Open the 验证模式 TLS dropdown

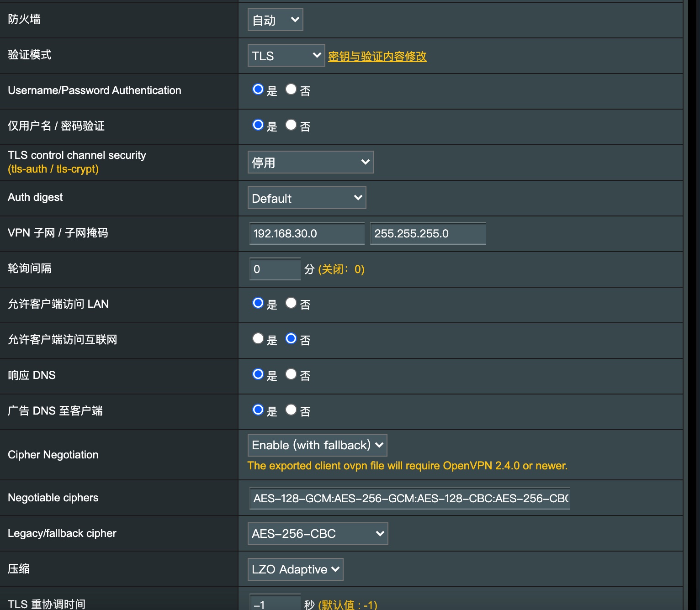286,55
